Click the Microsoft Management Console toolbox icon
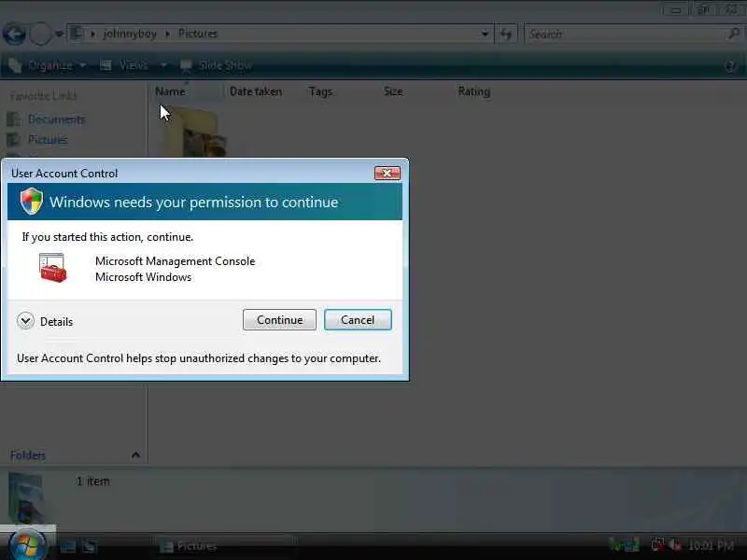The image size is (747, 560). [x=53, y=268]
